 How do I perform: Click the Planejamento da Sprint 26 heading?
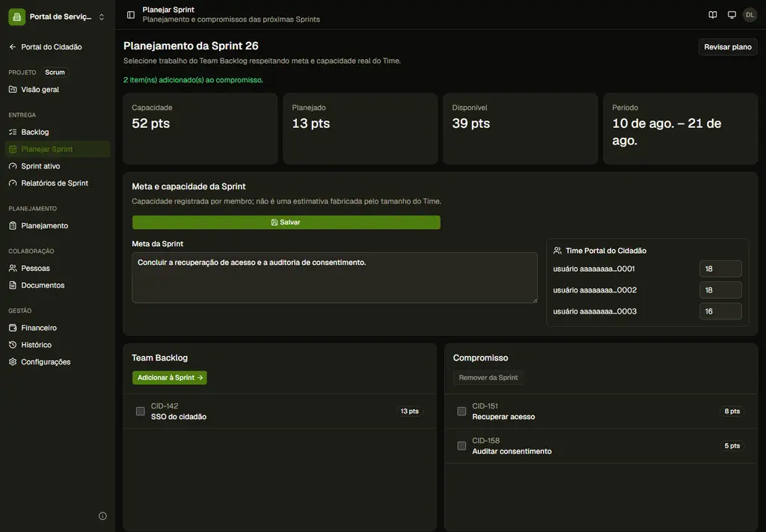[191, 46]
